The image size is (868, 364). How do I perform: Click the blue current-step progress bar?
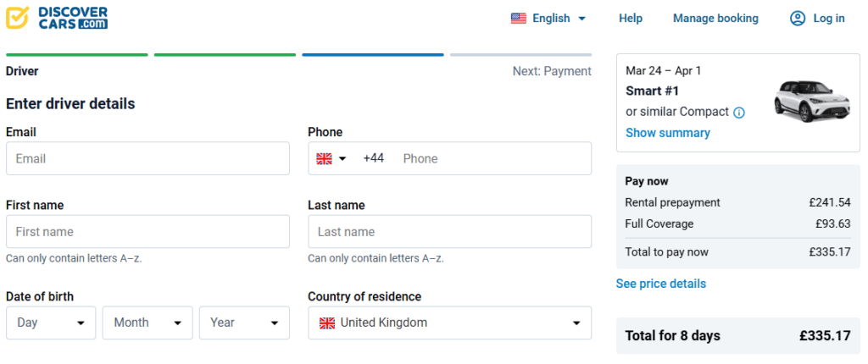pos(372,55)
